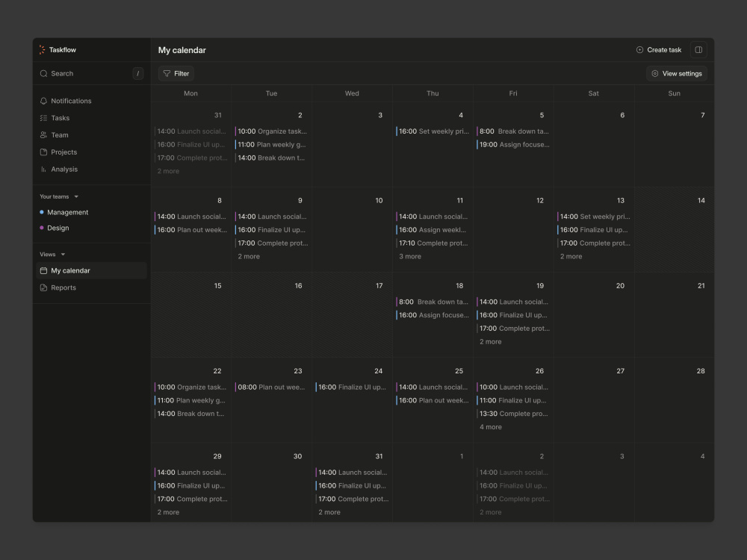Open 14:00 Launch social... on Wednesday 31
Image resolution: width=747 pixels, height=560 pixels.
click(x=352, y=473)
